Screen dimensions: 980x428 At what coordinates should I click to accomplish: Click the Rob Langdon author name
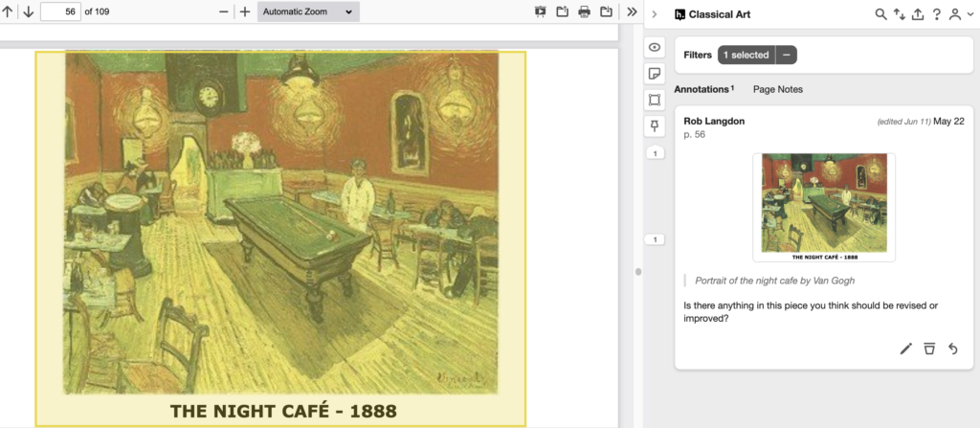(714, 122)
